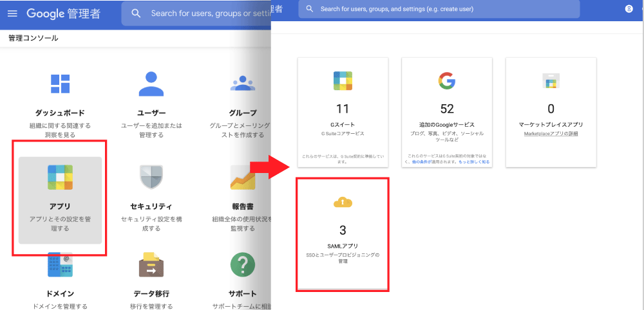Click the グループ label
644x310 pixels.
tap(243, 113)
